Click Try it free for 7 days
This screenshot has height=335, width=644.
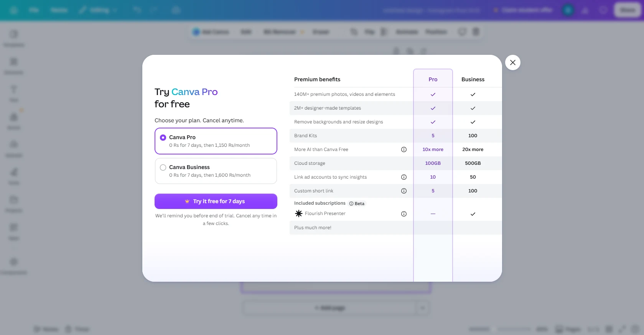click(x=216, y=201)
